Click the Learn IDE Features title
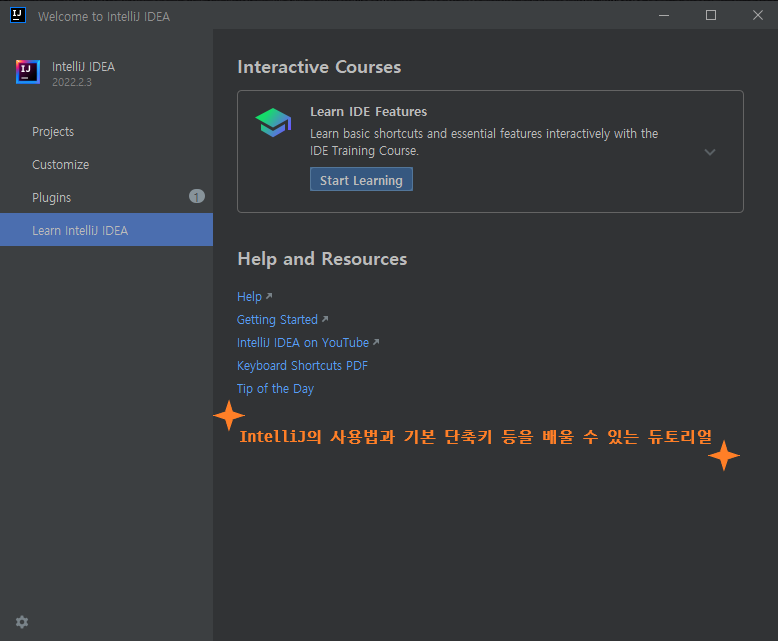This screenshot has height=641, width=778. pos(368,112)
